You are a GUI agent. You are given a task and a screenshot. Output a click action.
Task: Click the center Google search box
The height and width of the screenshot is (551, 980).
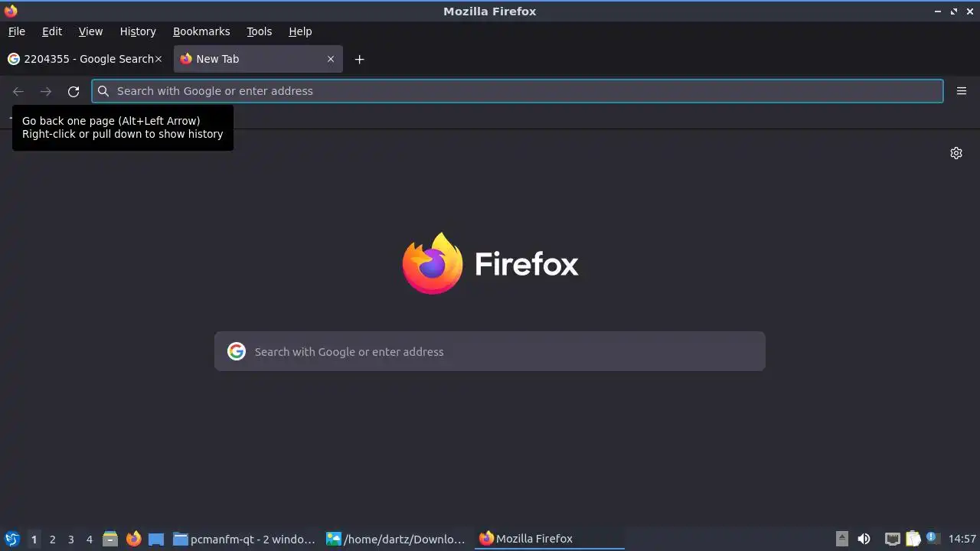coord(490,351)
